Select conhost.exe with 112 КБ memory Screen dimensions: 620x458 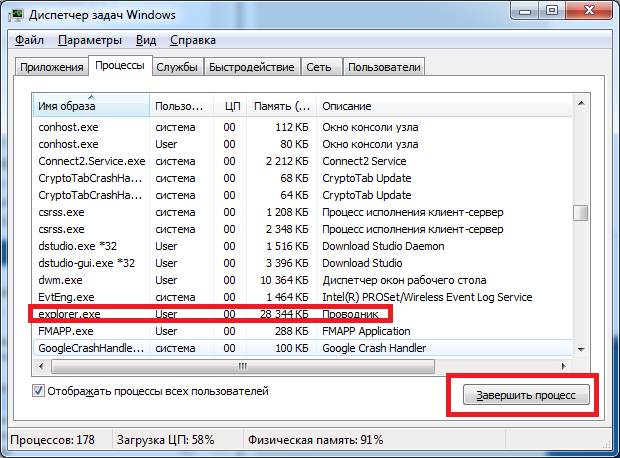point(303,127)
